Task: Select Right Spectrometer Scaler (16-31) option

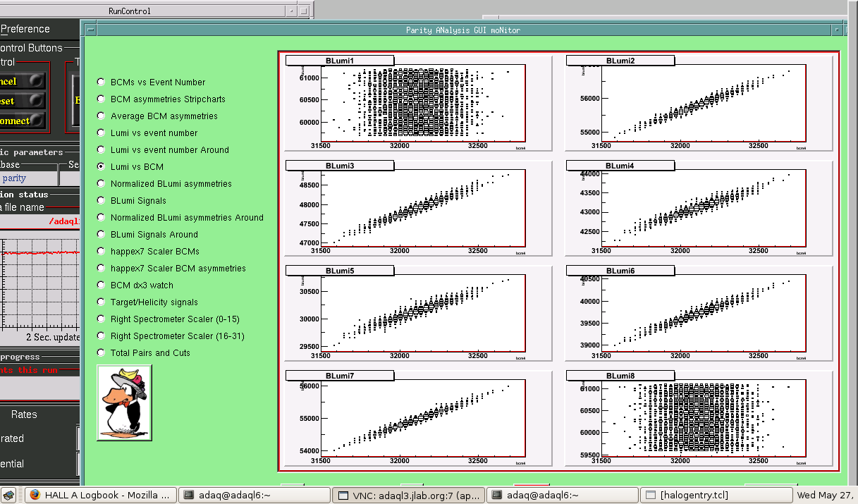Action: point(101,336)
